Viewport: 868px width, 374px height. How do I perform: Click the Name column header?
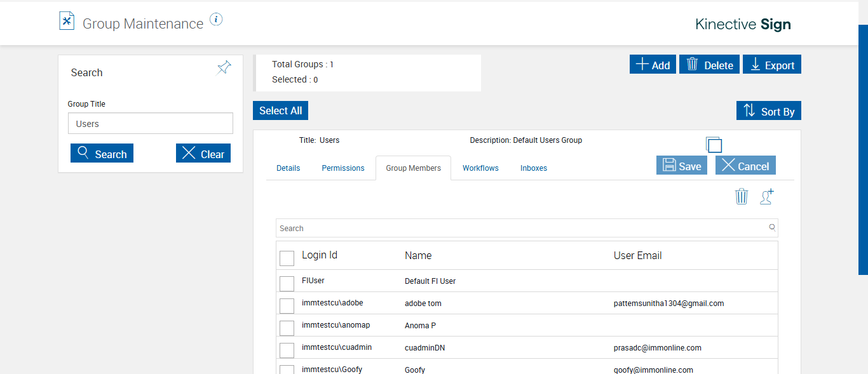418,255
